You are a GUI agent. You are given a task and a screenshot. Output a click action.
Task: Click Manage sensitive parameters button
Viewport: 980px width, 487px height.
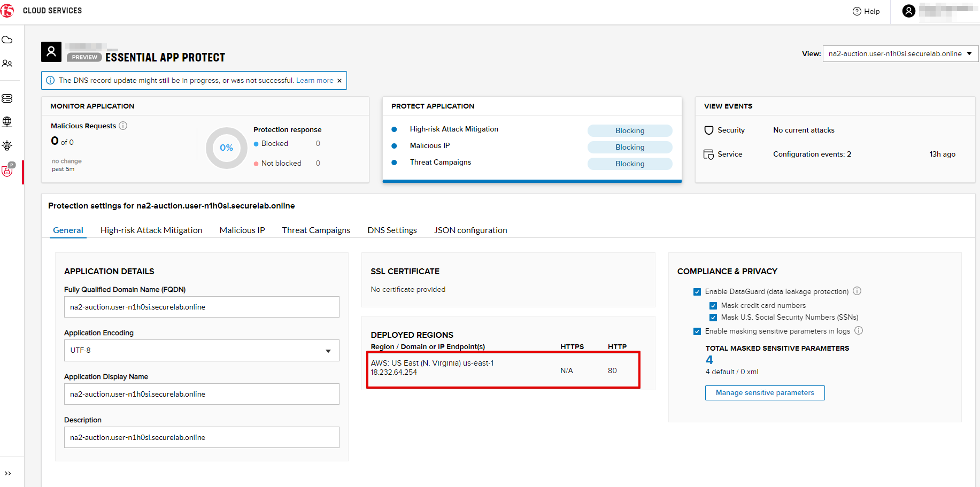[x=765, y=393]
